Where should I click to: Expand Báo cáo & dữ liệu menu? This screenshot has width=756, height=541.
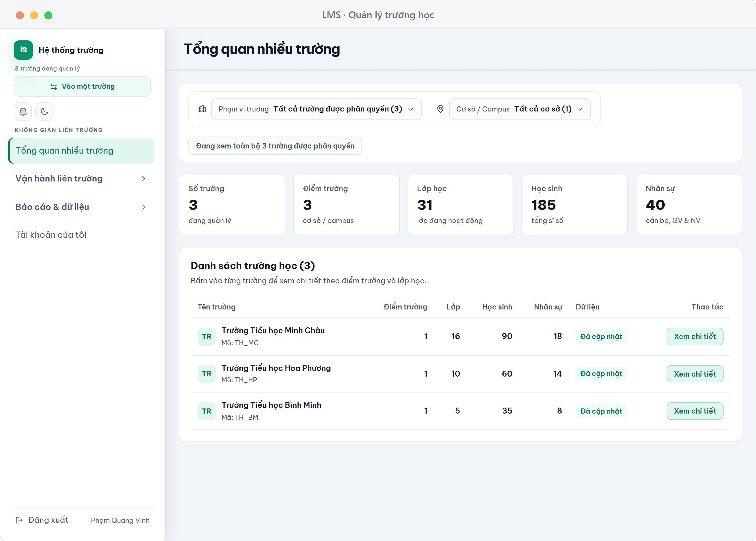point(81,207)
